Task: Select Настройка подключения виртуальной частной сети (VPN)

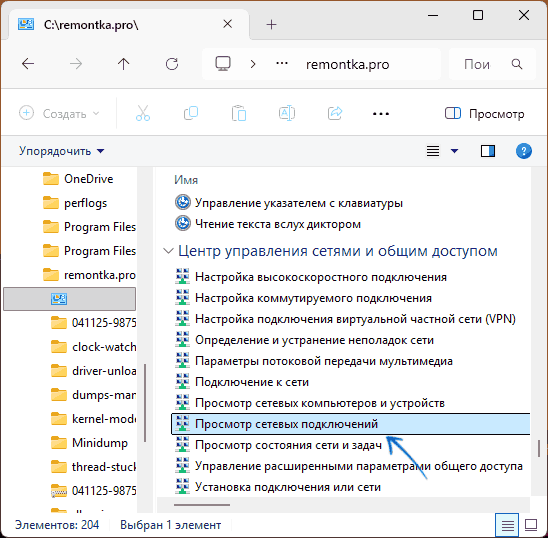Action: click(x=345, y=319)
